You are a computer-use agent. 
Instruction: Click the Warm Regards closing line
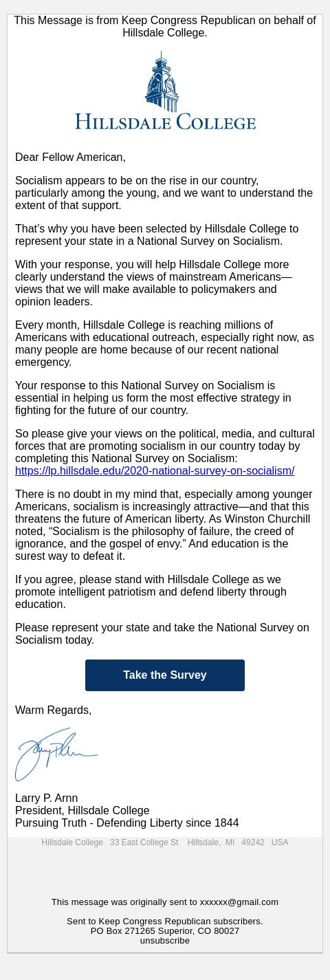click(x=53, y=710)
